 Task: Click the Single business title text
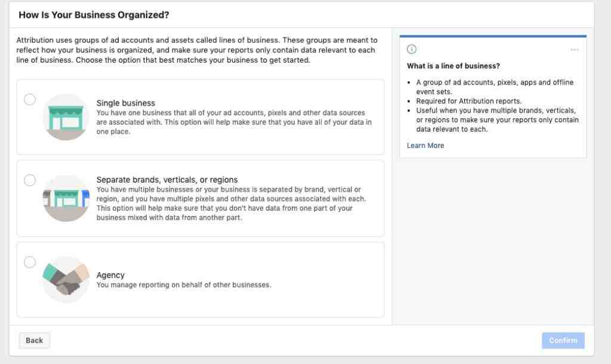(x=126, y=103)
